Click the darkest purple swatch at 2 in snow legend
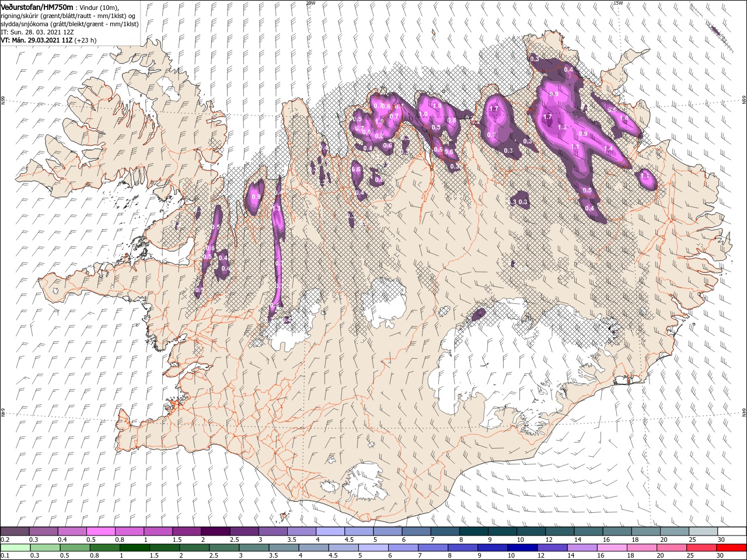The height and width of the screenshot is (560, 747). [215, 531]
